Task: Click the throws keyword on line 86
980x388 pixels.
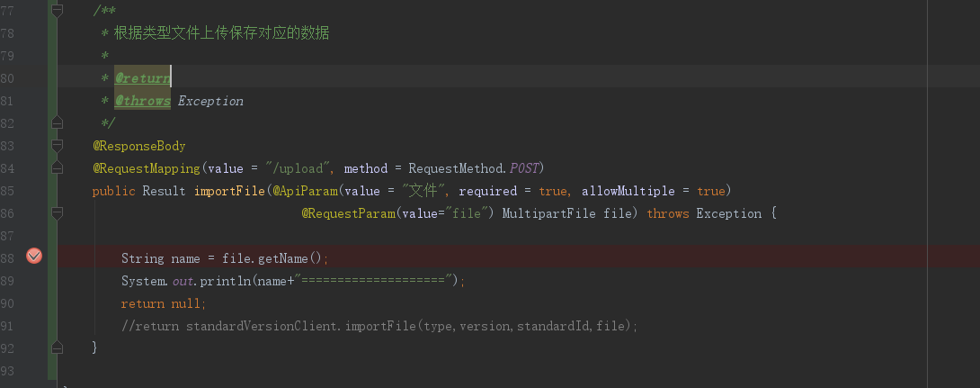Action: (x=667, y=213)
